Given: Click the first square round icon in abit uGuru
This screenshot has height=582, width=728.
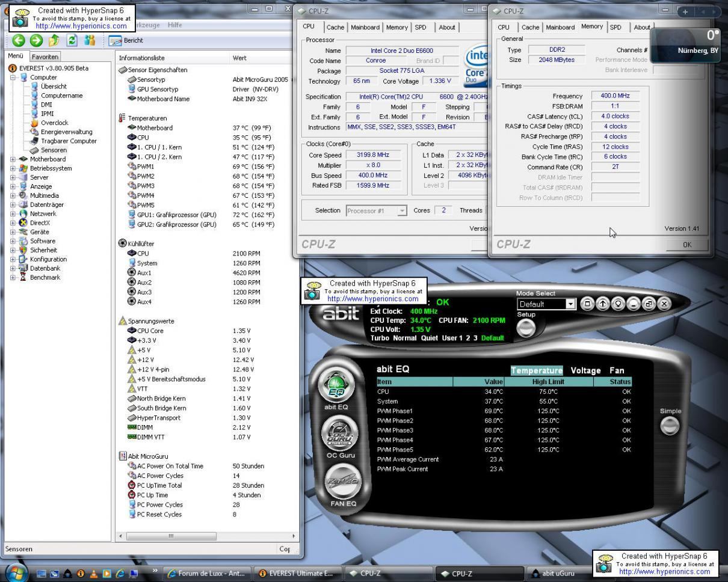Looking at the screenshot, I should click(588, 304).
